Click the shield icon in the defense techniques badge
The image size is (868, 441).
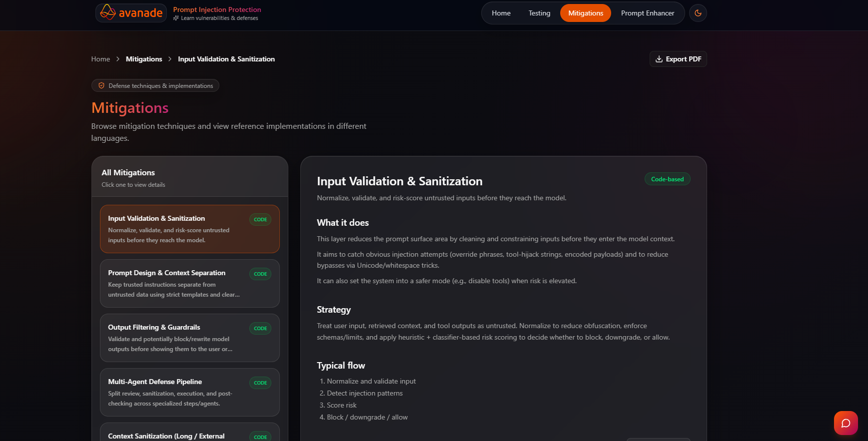[x=101, y=85]
